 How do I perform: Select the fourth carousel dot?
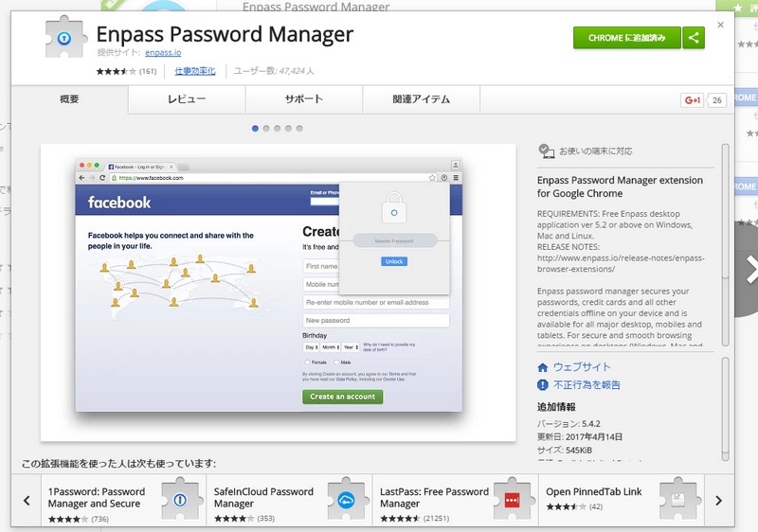288,129
